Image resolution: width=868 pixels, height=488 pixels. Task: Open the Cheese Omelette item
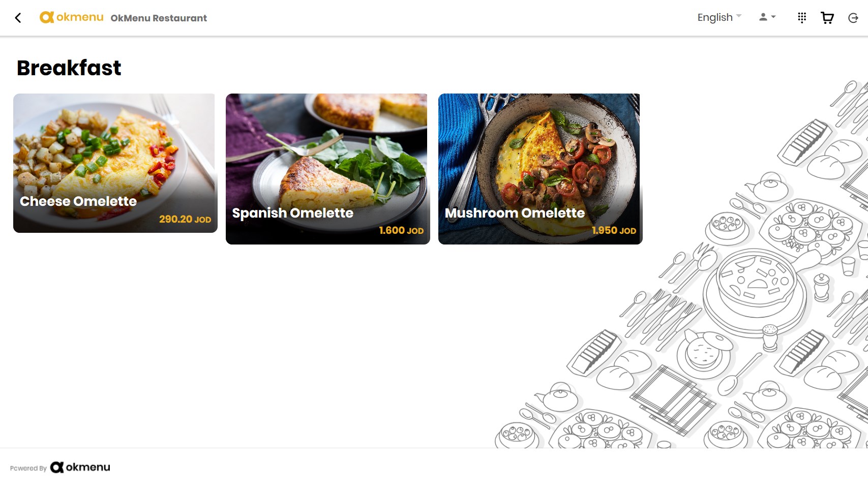tap(115, 163)
